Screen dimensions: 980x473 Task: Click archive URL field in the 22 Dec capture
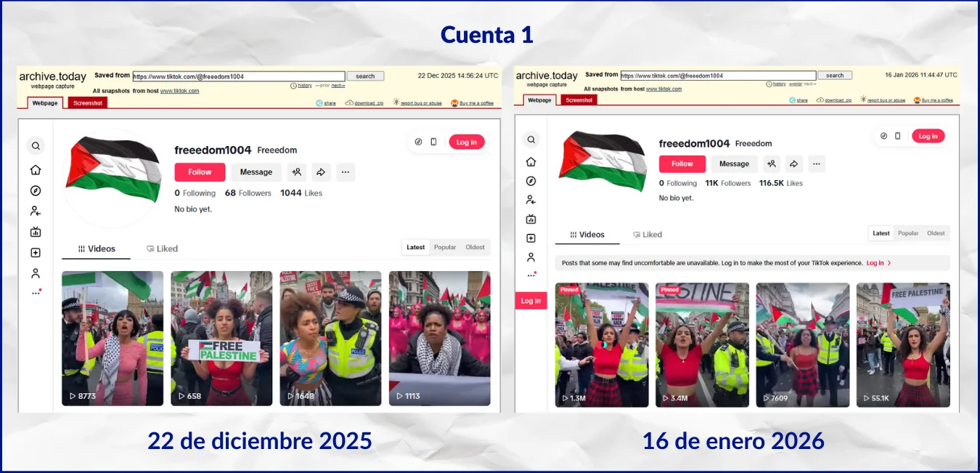[x=238, y=76]
